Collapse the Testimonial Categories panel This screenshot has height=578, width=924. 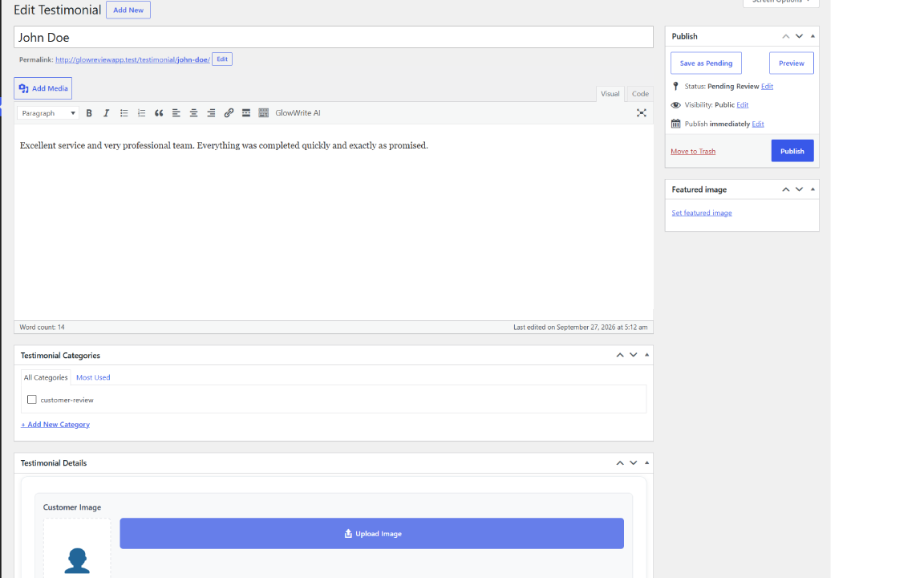(647, 355)
